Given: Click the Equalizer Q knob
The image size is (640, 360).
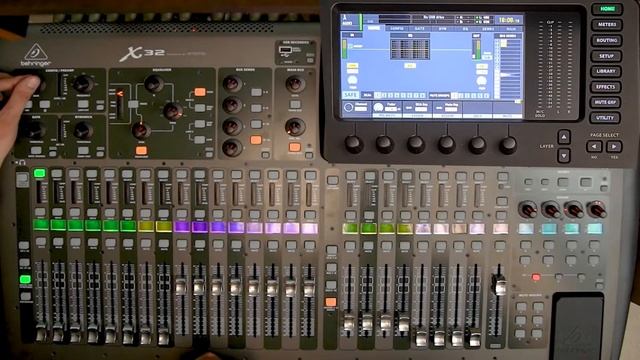Looking at the screenshot, I should coord(154,84).
